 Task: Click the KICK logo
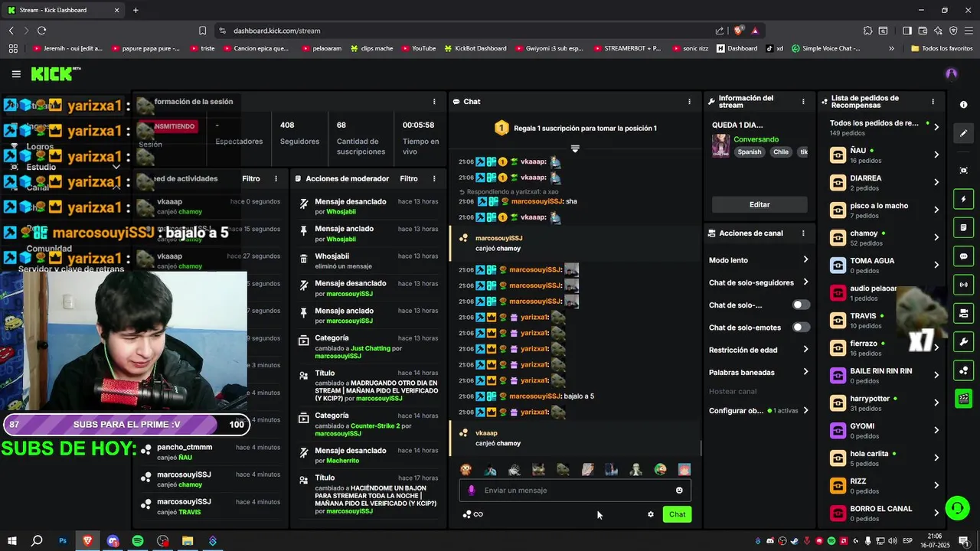(x=55, y=73)
